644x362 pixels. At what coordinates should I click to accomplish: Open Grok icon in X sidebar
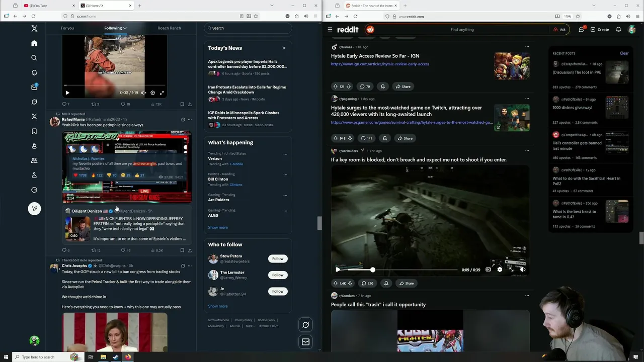(34, 102)
